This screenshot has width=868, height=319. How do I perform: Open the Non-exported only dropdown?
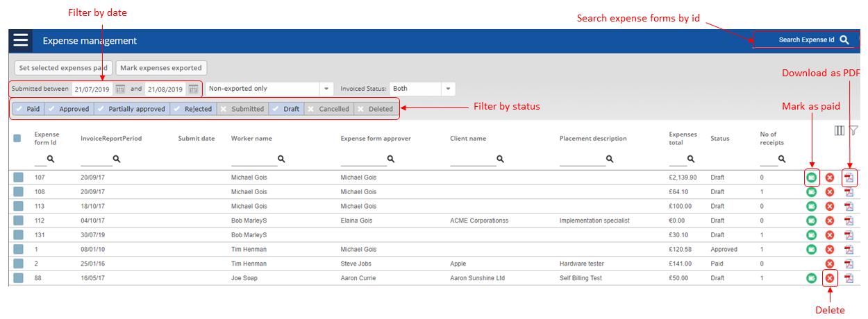pyautogui.click(x=270, y=89)
